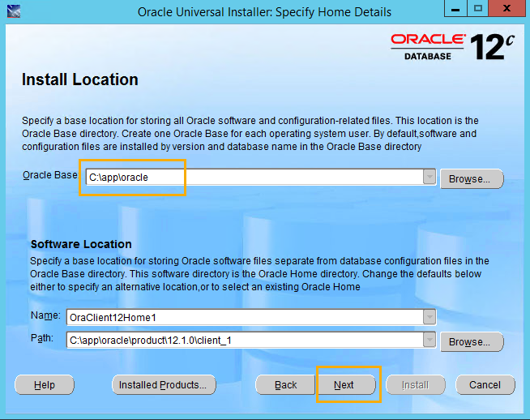Close the Oracle Universal Installer window

pos(507,8)
